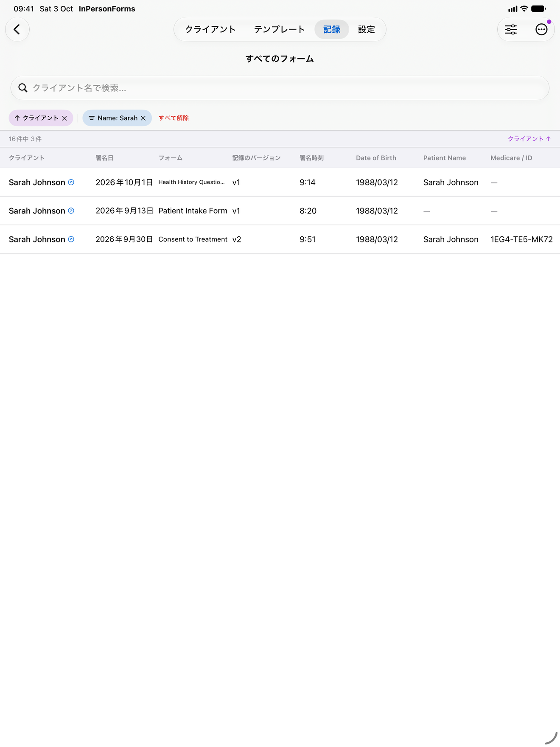
Task: Click the すべてのフォーム page title
Action: [280, 59]
